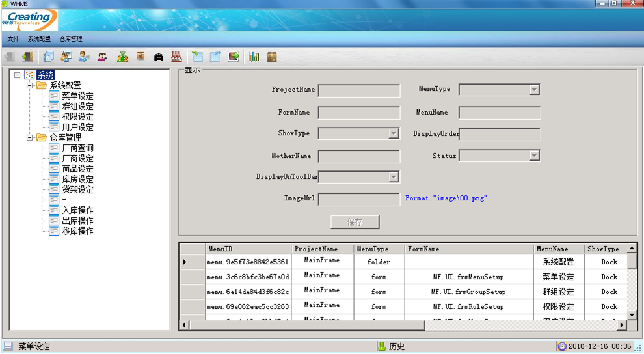Collapse the 仓库管理 tree folder
Image resolution: width=644 pixels, height=354 pixels.
click(29, 137)
